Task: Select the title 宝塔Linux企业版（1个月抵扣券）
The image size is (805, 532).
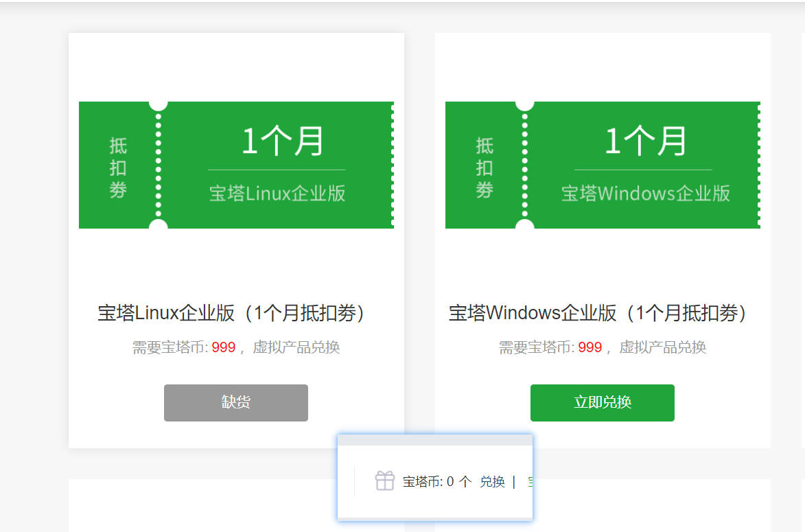Action: click(x=232, y=313)
